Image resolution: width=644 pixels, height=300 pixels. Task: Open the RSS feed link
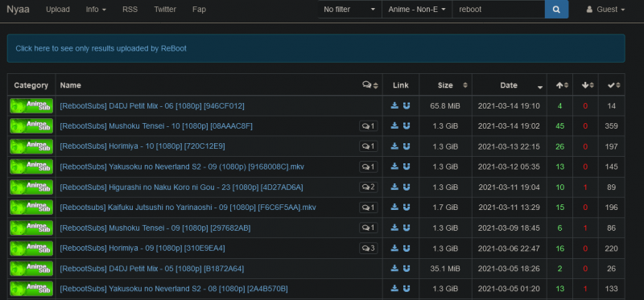(130, 10)
